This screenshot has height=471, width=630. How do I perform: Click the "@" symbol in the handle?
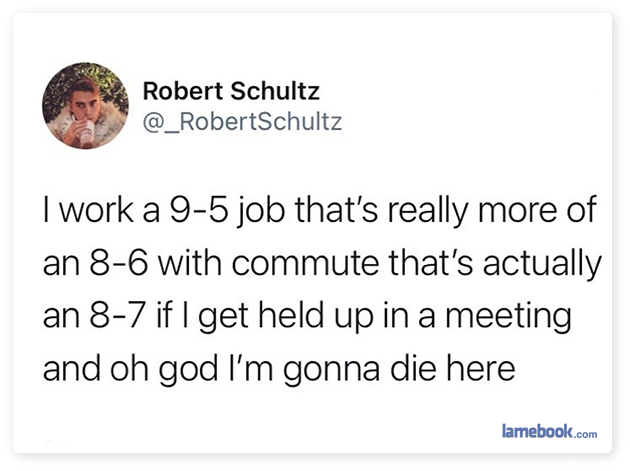(153, 122)
